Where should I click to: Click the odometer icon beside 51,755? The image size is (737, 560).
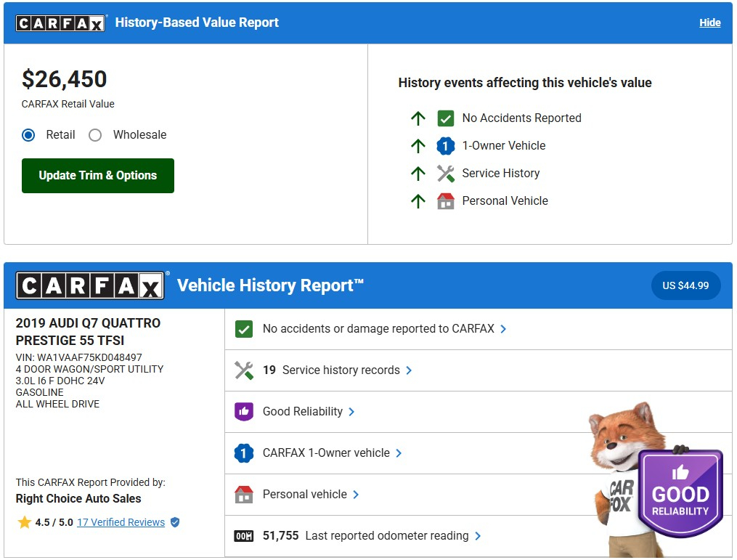pos(244,536)
